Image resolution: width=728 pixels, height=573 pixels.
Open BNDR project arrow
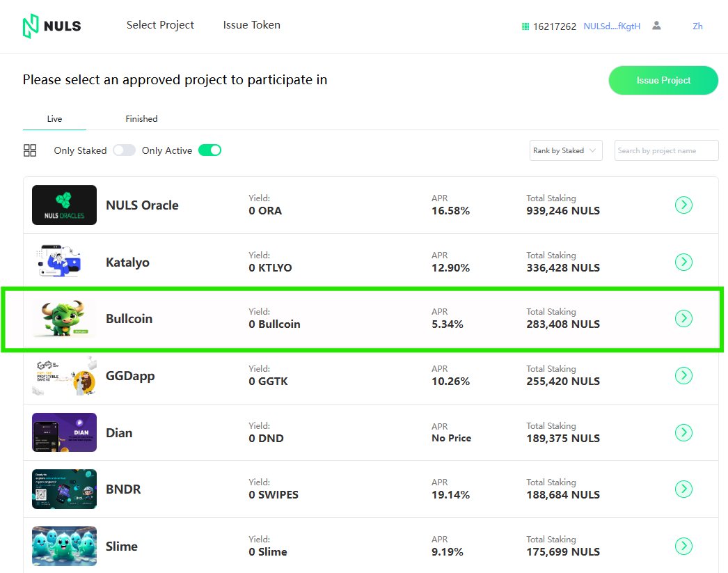[683, 489]
